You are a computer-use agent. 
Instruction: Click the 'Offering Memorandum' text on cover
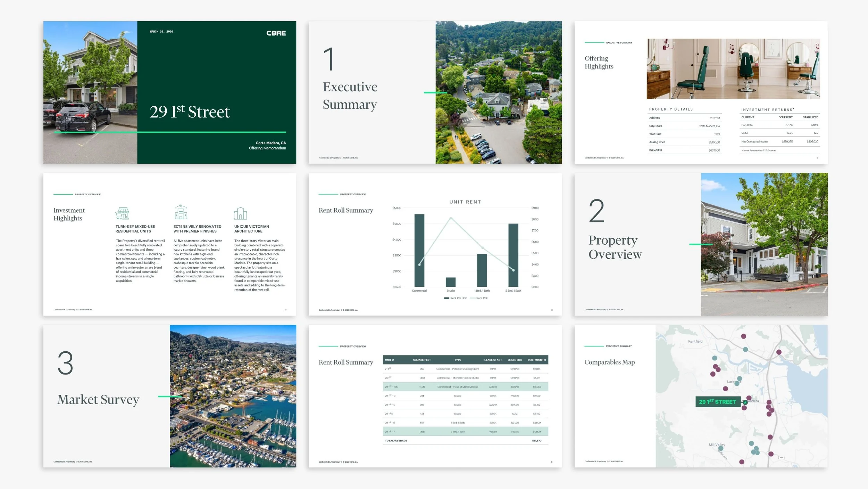[x=267, y=148]
